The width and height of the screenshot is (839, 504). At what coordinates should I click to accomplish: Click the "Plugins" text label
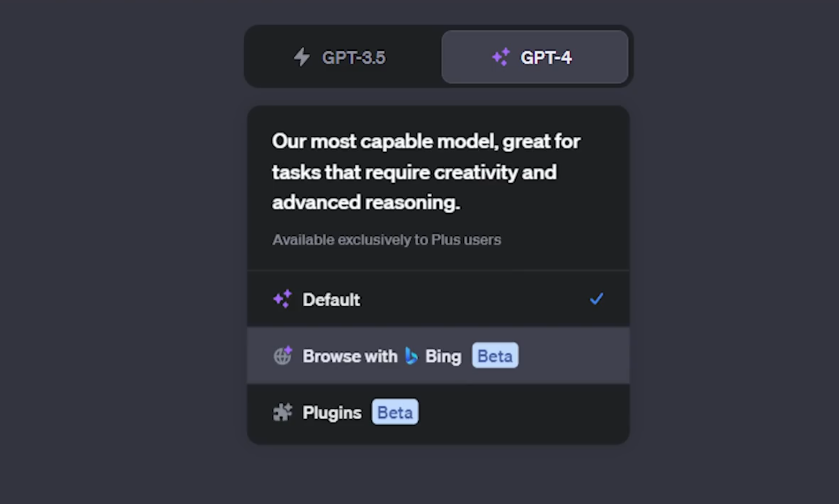tap(332, 412)
